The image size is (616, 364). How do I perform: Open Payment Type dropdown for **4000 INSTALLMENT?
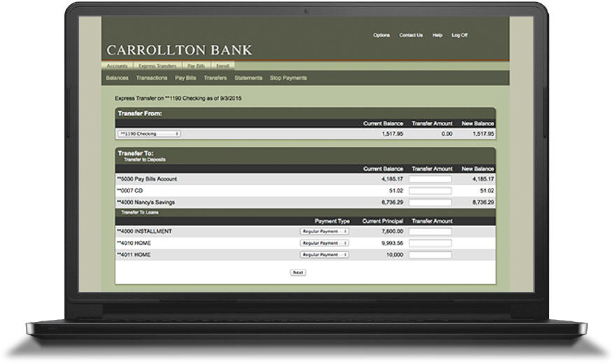pos(325,232)
